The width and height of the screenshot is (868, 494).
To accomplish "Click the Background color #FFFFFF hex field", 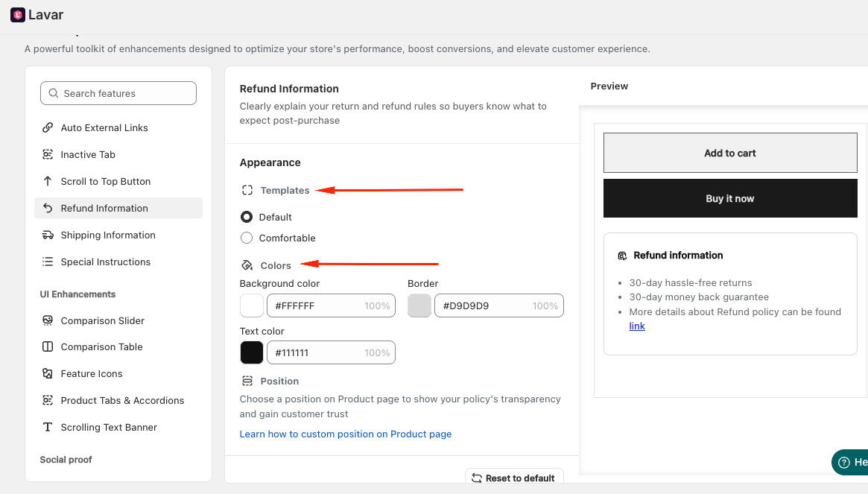I will pyautogui.click(x=331, y=305).
